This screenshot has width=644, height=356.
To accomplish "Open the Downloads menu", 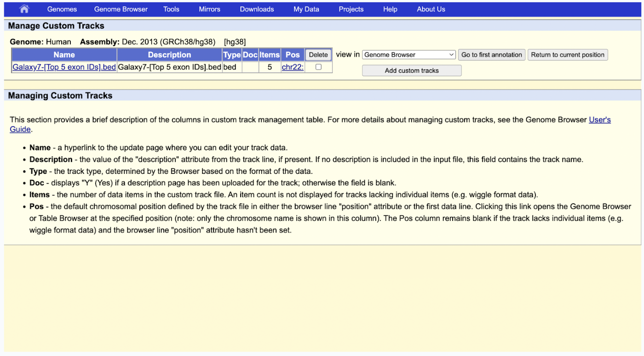I will (257, 9).
